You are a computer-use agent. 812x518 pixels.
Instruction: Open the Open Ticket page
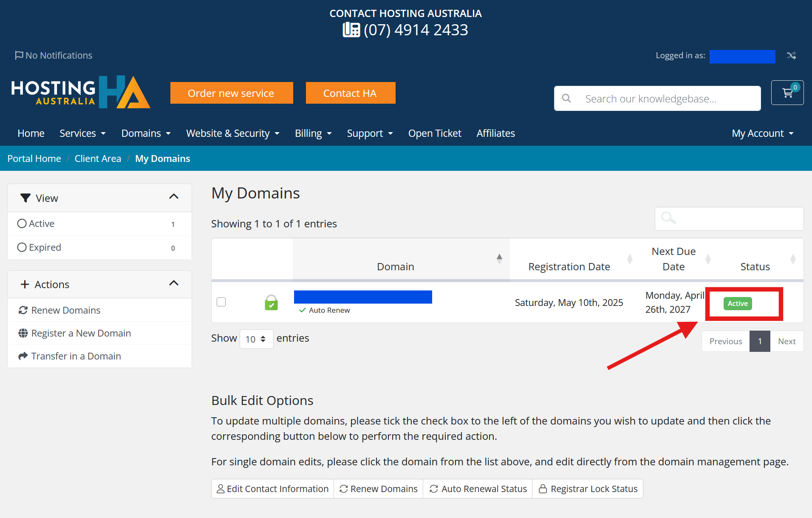(435, 133)
